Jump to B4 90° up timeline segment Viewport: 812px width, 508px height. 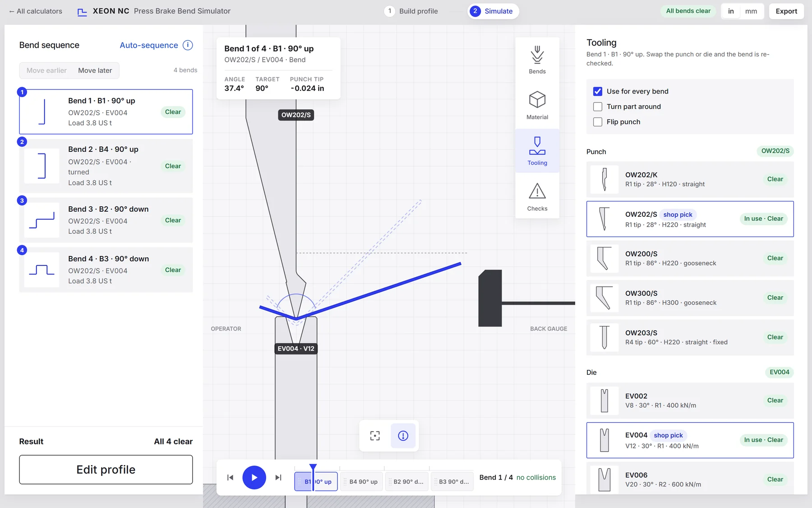pos(362,482)
